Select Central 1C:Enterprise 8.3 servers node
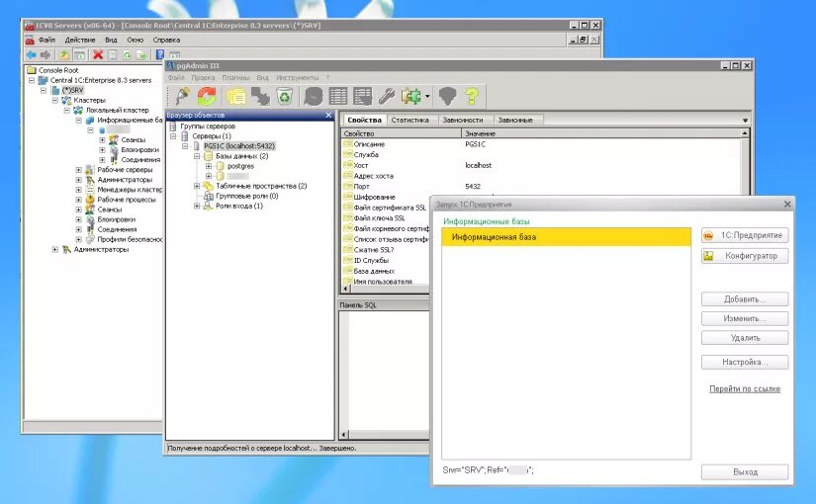This screenshot has height=504, width=816. (x=101, y=80)
